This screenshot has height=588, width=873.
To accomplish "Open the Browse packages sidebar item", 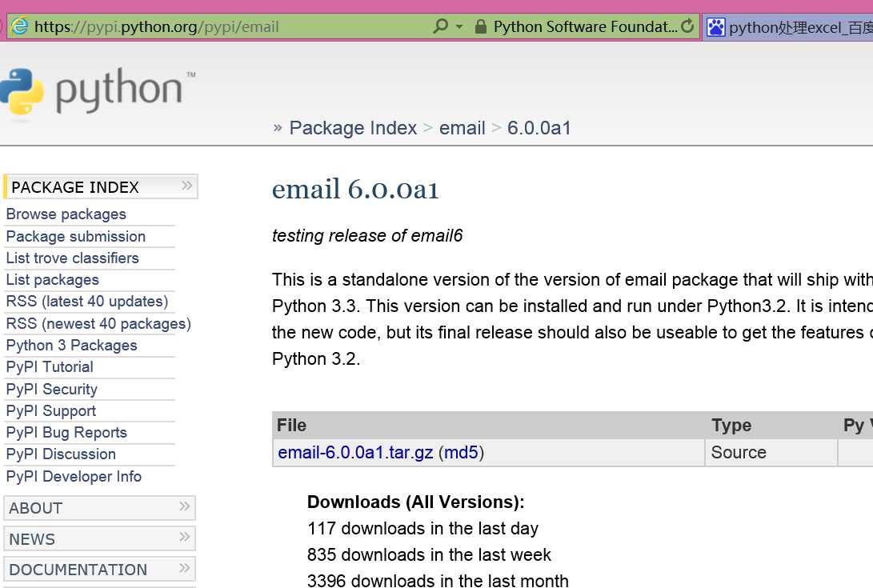I will click(x=66, y=214).
